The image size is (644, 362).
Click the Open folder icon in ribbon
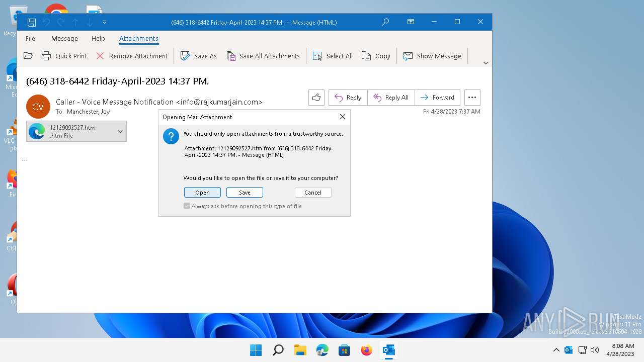pos(28,56)
